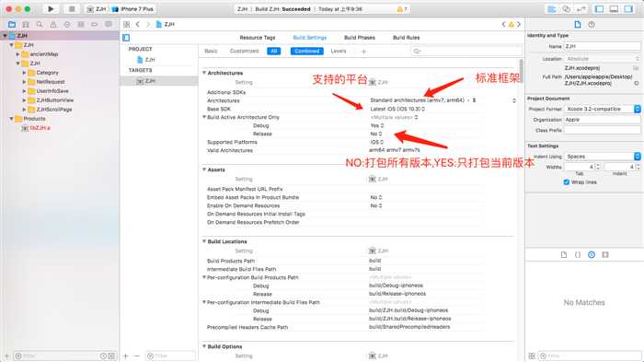Open the Indent Using dropdown
Image resolution: width=644 pixels, height=362 pixels.
coord(602,157)
